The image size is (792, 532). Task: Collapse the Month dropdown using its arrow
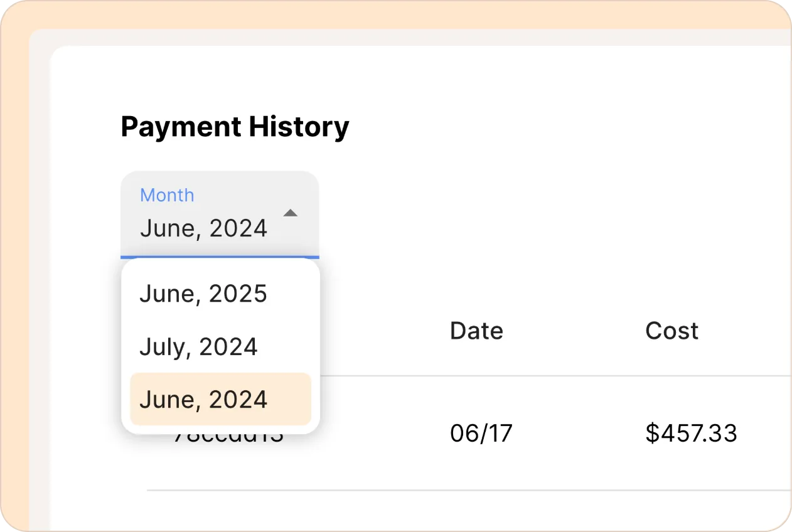(290, 213)
